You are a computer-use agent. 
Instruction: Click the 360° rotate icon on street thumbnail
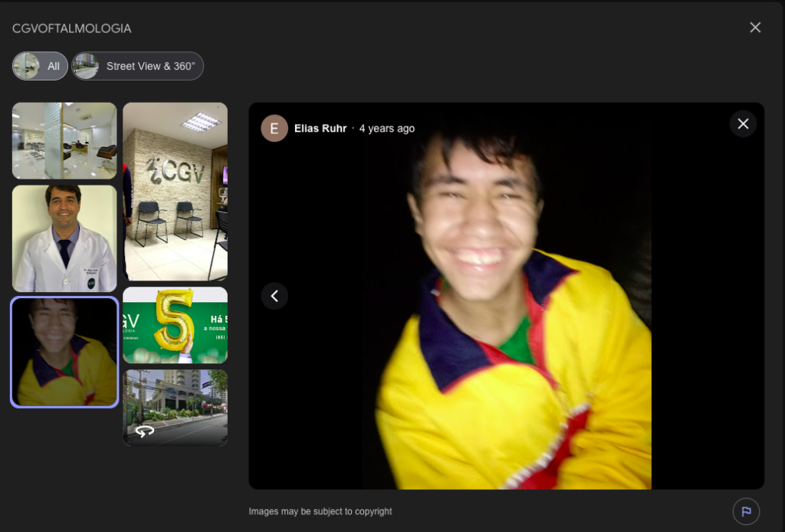(145, 431)
